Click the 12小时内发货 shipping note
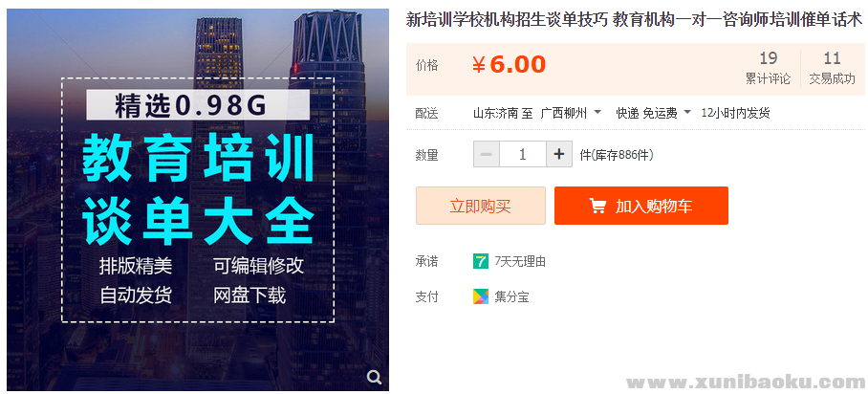 [x=735, y=113]
